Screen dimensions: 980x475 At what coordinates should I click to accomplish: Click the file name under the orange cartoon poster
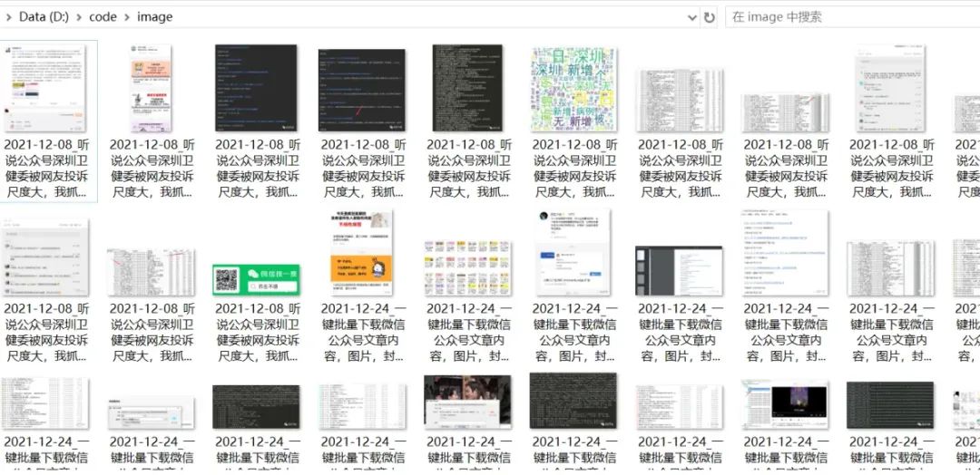tap(362, 332)
